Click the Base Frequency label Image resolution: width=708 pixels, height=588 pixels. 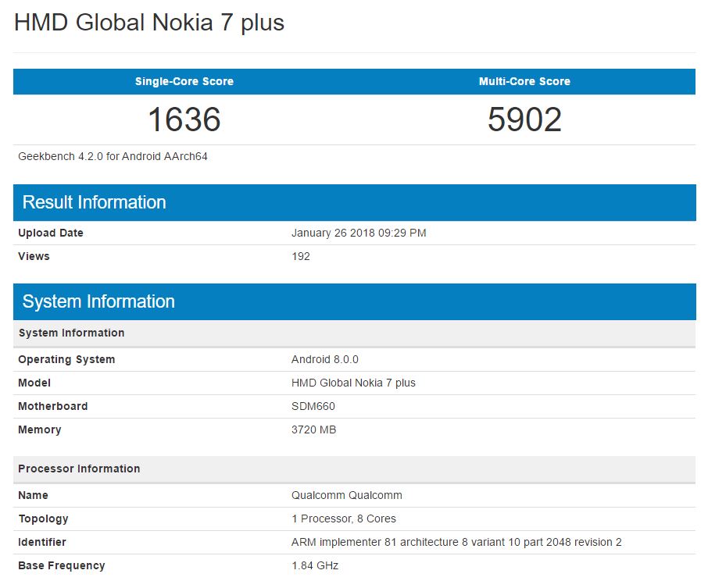coord(62,565)
